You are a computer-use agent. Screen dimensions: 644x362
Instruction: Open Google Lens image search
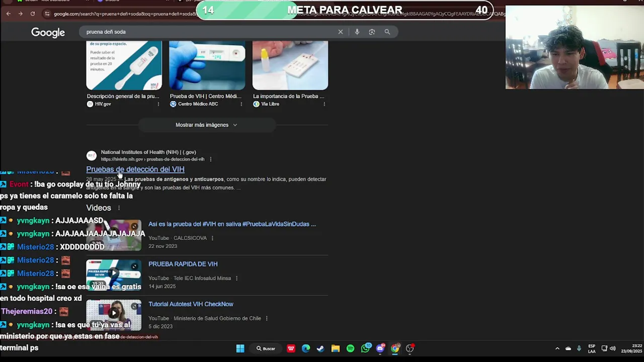click(x=372, y=32)
